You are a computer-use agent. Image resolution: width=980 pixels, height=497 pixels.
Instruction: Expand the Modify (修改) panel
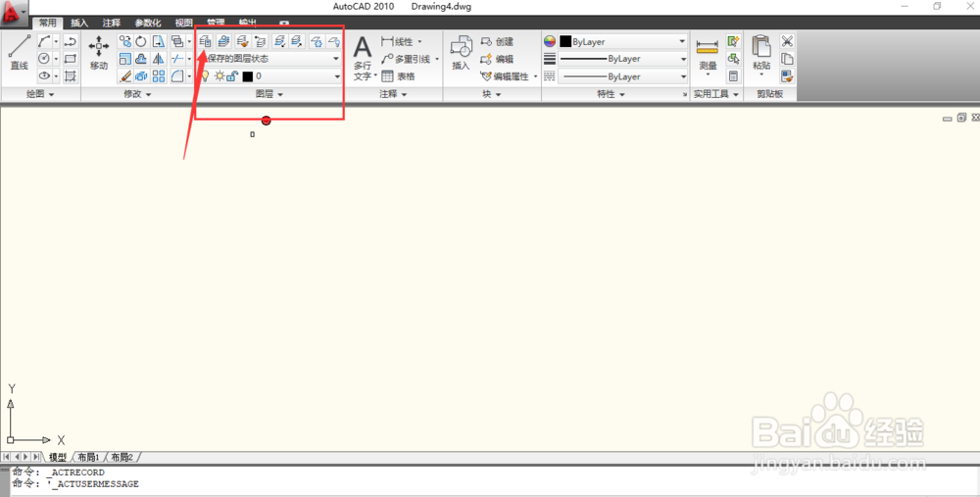[137, 94]
